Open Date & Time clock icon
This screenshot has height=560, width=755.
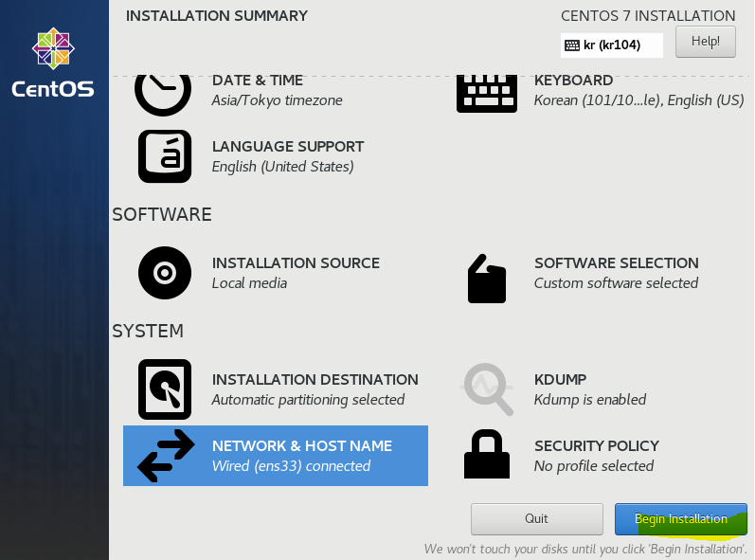(163, 95)
